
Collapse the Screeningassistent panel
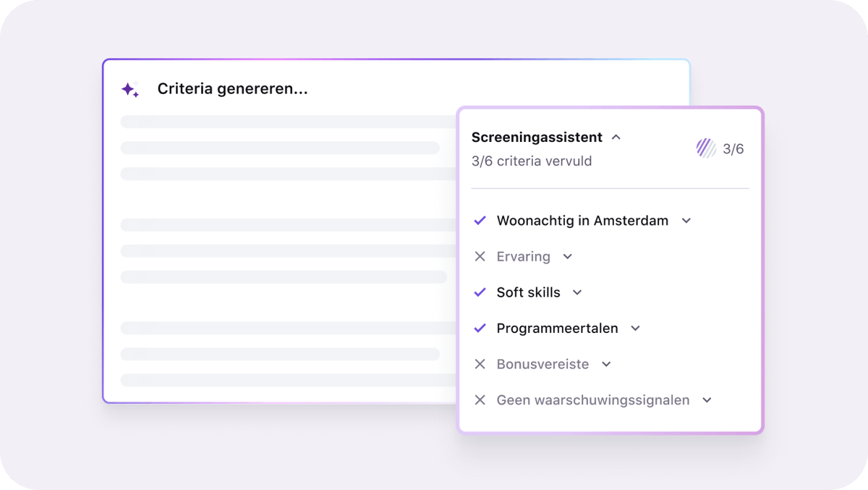tap(616, 136)
